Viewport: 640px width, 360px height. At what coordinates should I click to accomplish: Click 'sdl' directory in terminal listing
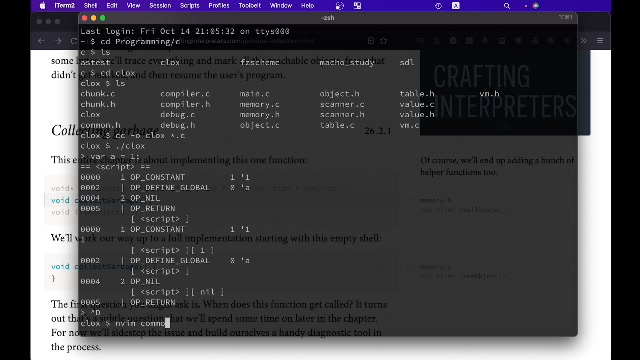click(407, 62)
